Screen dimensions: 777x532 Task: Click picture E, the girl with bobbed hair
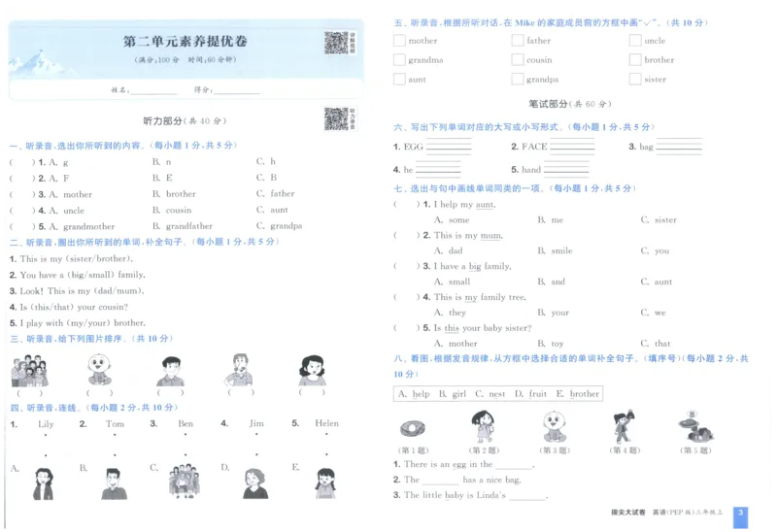click(325, 483)
